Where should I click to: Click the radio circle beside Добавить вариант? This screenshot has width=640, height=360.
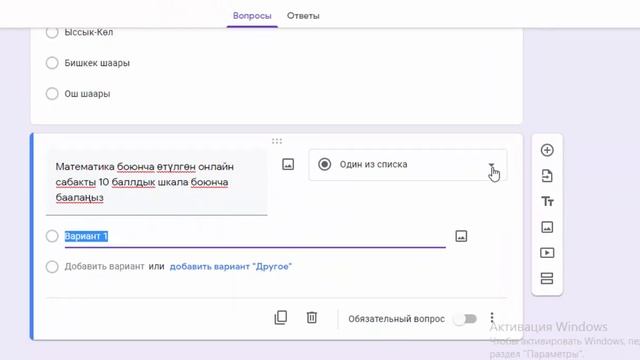point(52,267)
